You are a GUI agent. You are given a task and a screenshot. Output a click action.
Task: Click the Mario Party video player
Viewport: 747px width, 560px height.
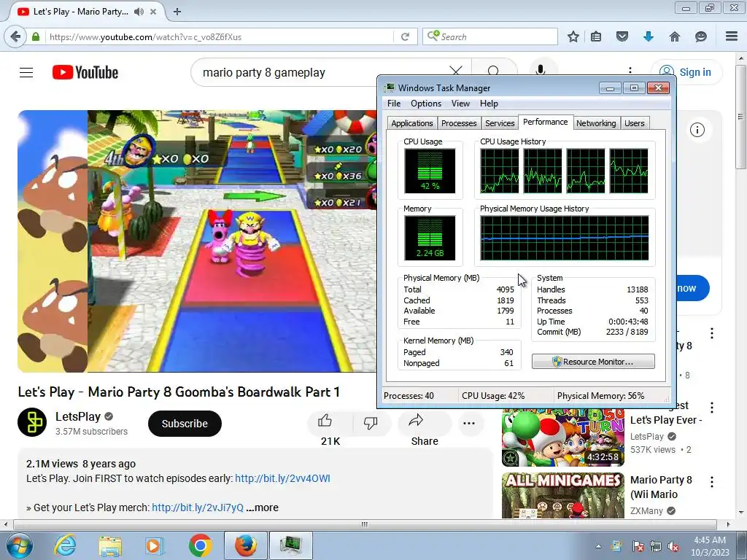tap(197, 241)
